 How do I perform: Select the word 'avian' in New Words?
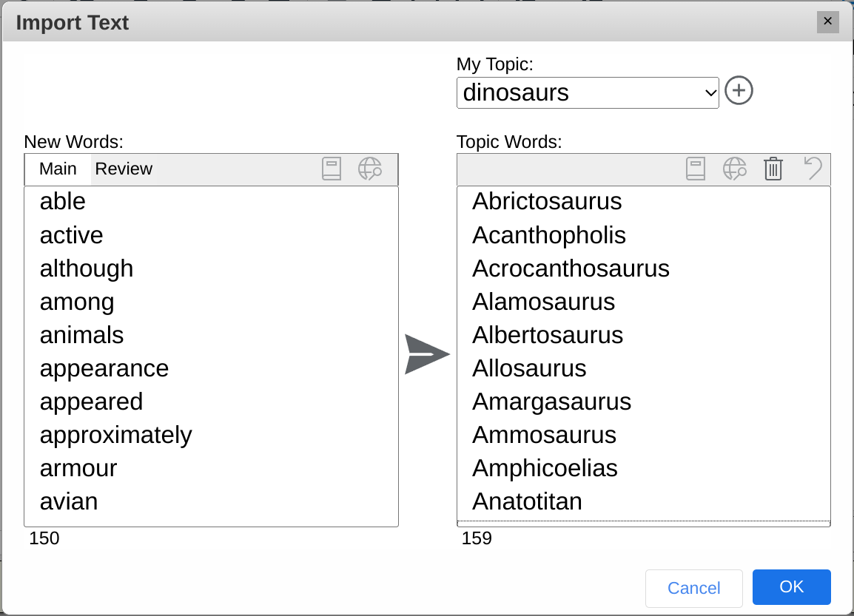click(212, 501)
